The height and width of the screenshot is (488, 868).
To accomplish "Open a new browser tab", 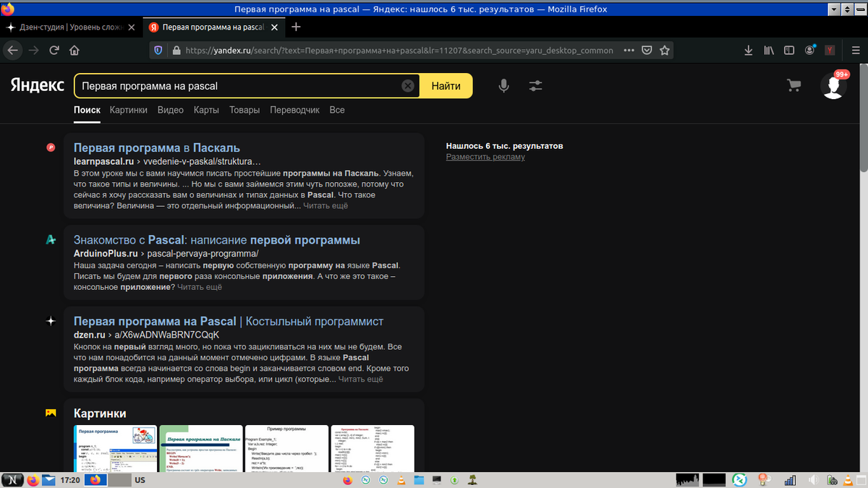I will (x=296, y=27).
